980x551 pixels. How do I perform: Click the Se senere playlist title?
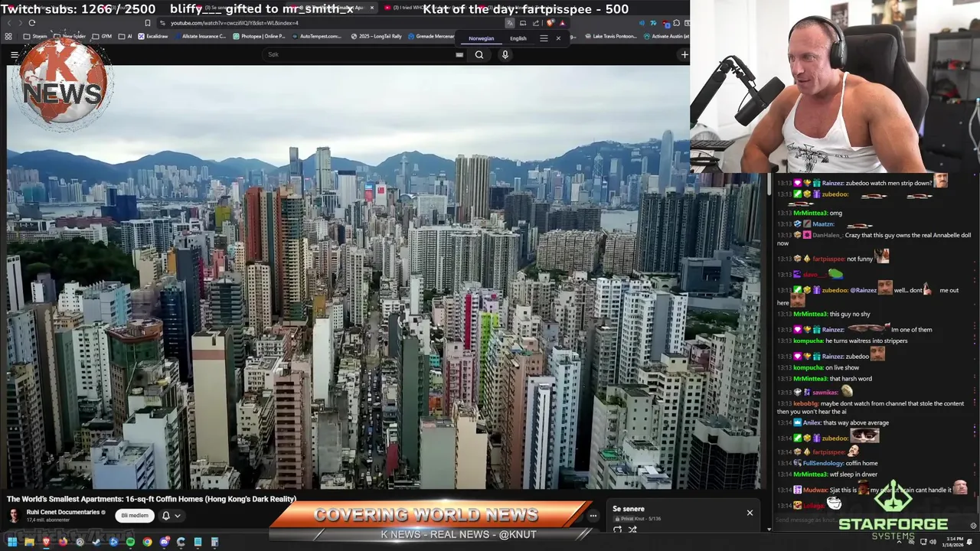[629, 509]
